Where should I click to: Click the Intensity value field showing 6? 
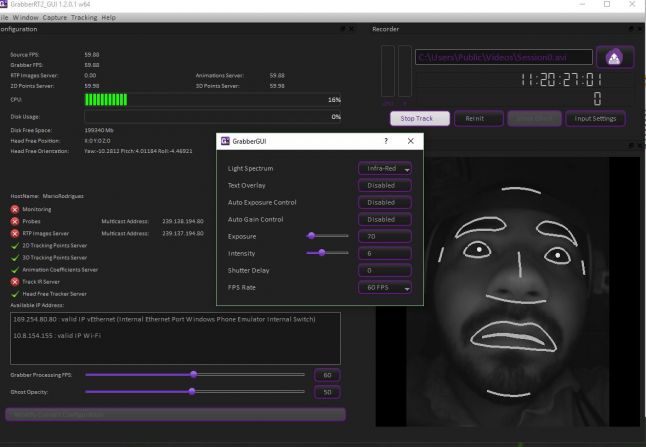[385, 253]
